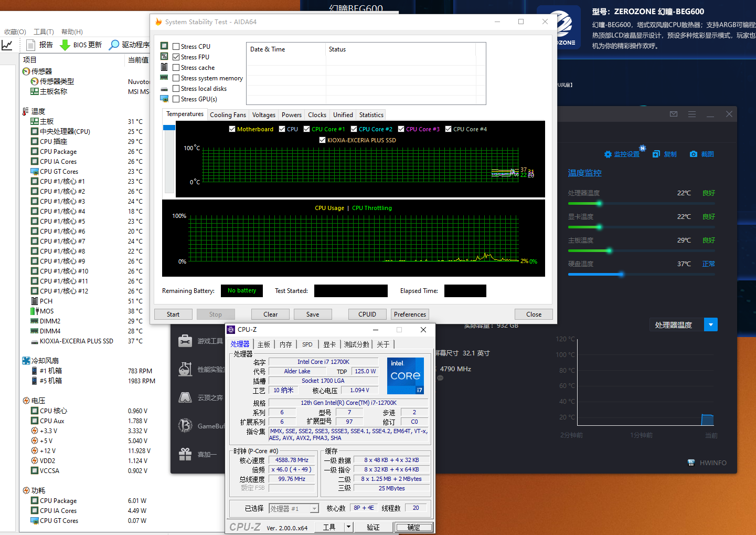
Task: Open the 主板 tab in CPU-Z
Action: pyautogui.click(x=264, y=344)
